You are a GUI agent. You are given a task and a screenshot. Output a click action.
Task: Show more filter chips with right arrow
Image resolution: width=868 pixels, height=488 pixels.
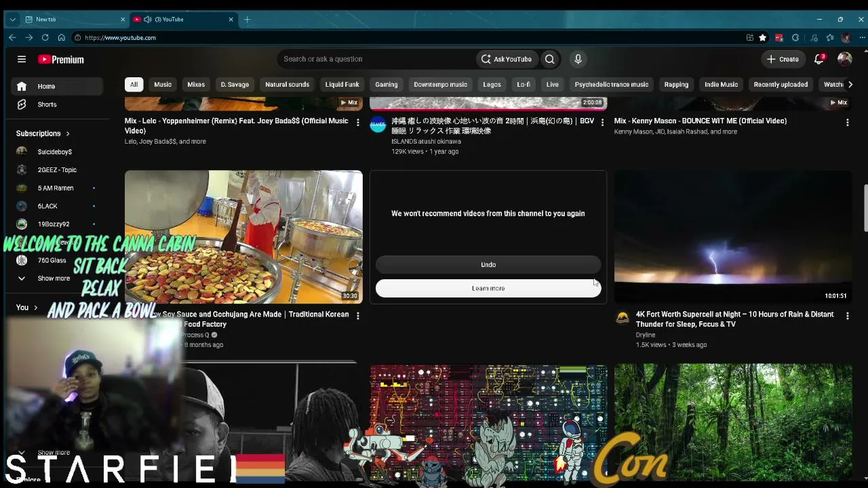[x=850, y=85]
